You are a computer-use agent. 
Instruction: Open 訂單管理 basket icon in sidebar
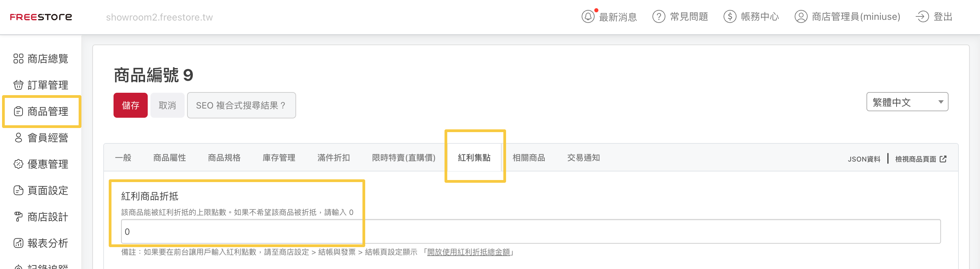(x=18, y=85)
